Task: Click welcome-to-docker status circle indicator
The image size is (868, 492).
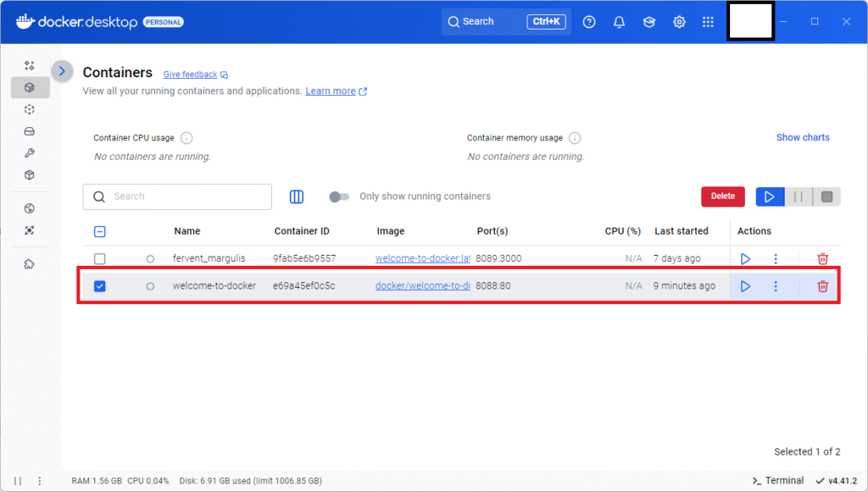Action: pos(150,286)
